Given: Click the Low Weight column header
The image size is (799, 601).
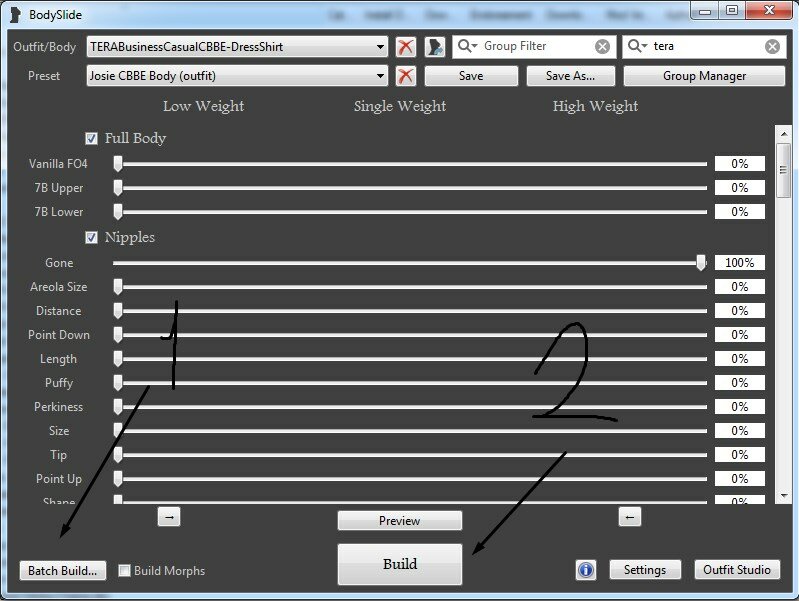Looking at the screenshot, I should pos(203,106).
